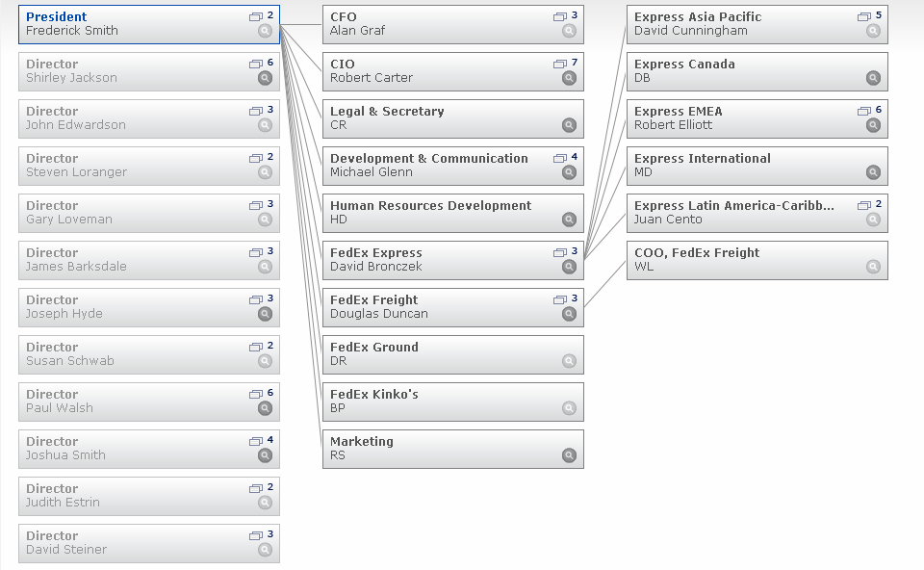This screenshot has width=924, height=570.
Task: Click magnifier icon on Express International card
Action: [873, 172]
